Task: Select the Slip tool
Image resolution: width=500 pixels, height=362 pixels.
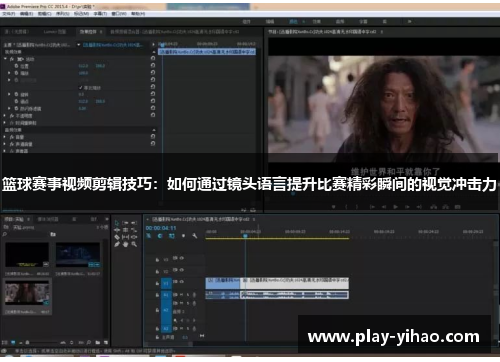Action: point(125,237)
